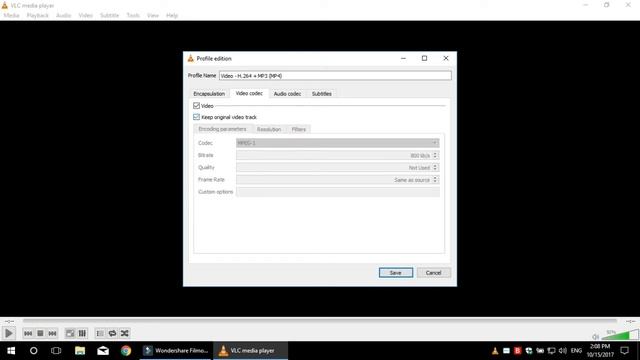The width and height of the screenshot is (640, 360).
Task: Switch the ENG input language indicator
Action: pyautogui.click(x=576, y=351)
